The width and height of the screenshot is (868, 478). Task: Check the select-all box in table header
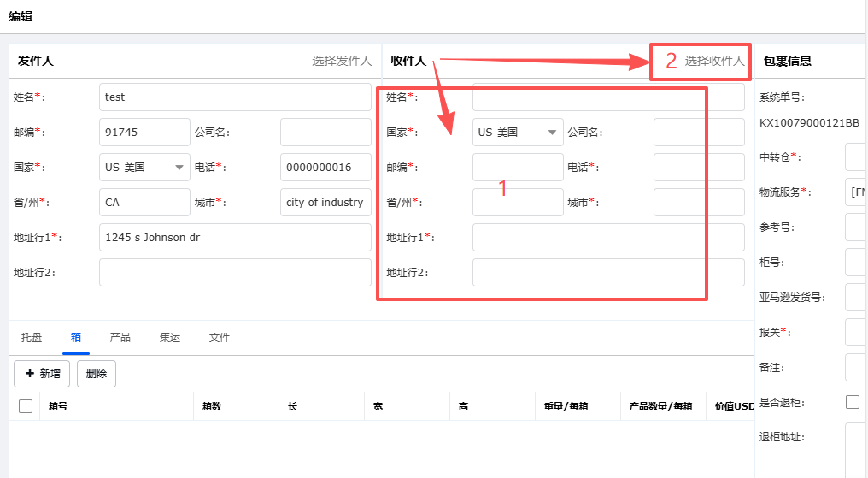point(26,406)
